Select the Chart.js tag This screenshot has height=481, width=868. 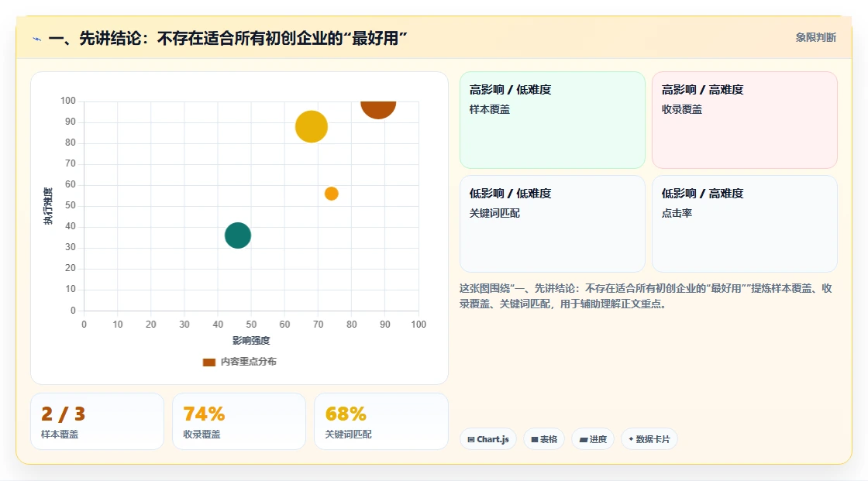point(488,439)
